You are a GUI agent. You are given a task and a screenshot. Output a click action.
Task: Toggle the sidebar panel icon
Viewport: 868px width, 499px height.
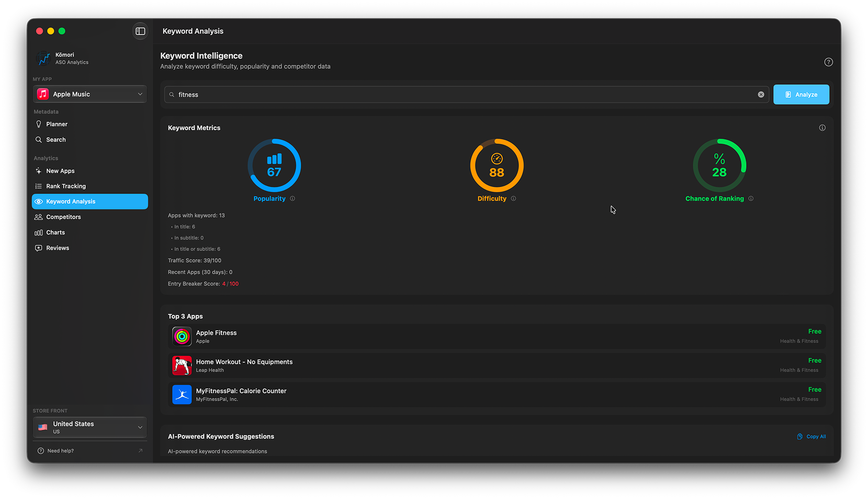pyautogui.click(x=140, y=31)
